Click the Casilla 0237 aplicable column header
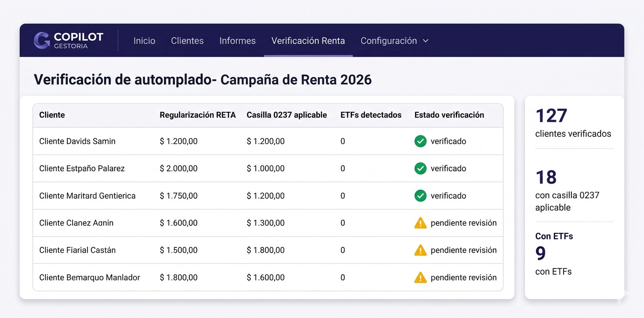Image resolution: width=644 pixels, height=318 pixels. [287, 115]
